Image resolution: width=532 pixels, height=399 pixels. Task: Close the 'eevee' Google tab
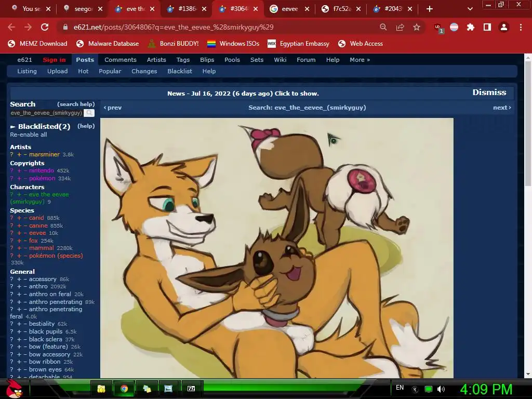coord(307,9)
